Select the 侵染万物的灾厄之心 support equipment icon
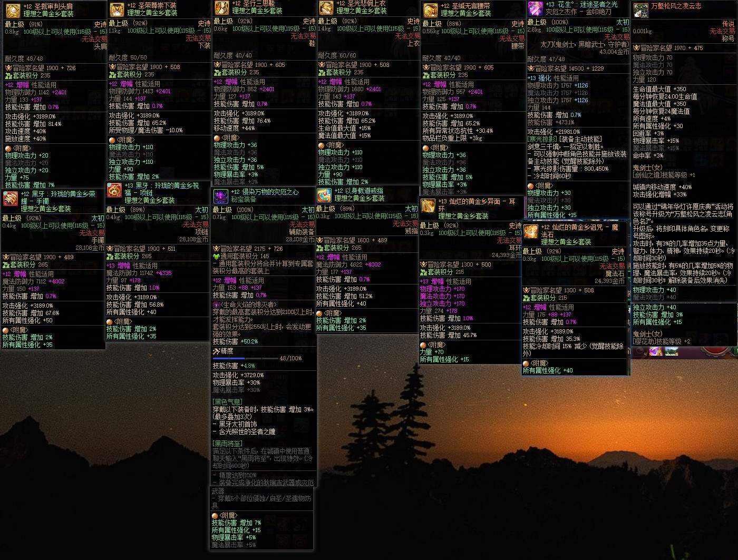 point(220,197)
